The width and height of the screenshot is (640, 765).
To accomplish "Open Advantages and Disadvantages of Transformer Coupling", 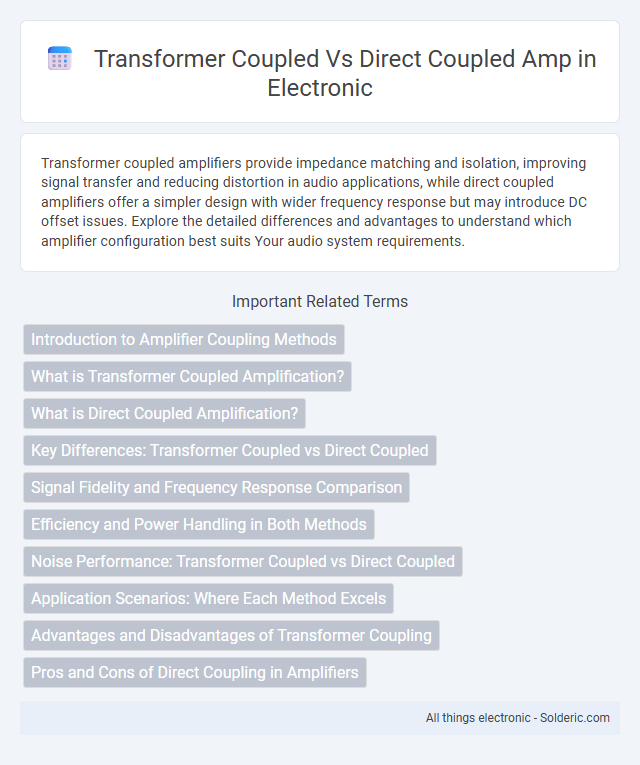I will click(x=231, y=635).
